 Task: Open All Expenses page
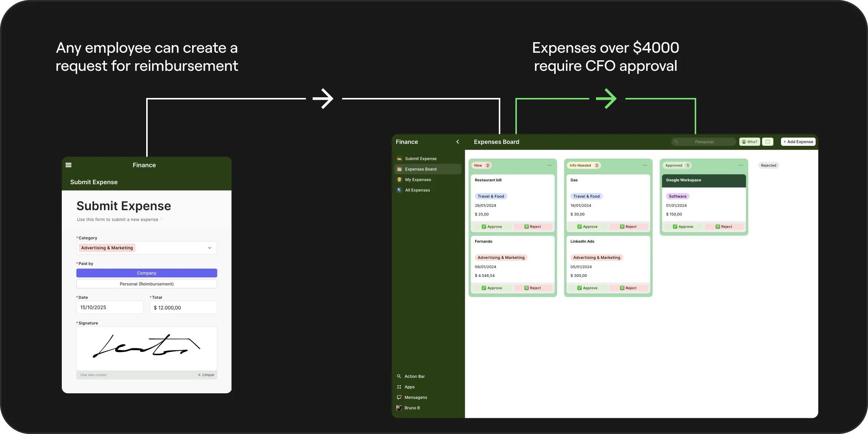pyautogui.click(x=417, y=190)
